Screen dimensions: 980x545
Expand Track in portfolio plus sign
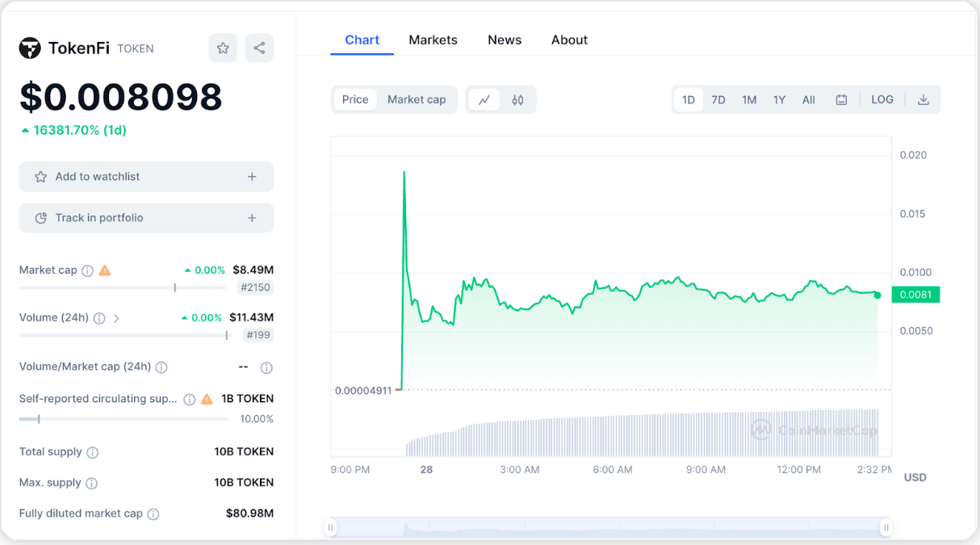click(252, 218)
